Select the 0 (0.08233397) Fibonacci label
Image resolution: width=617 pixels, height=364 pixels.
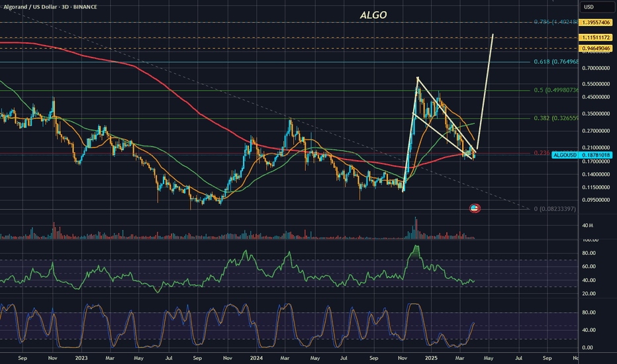555,208
